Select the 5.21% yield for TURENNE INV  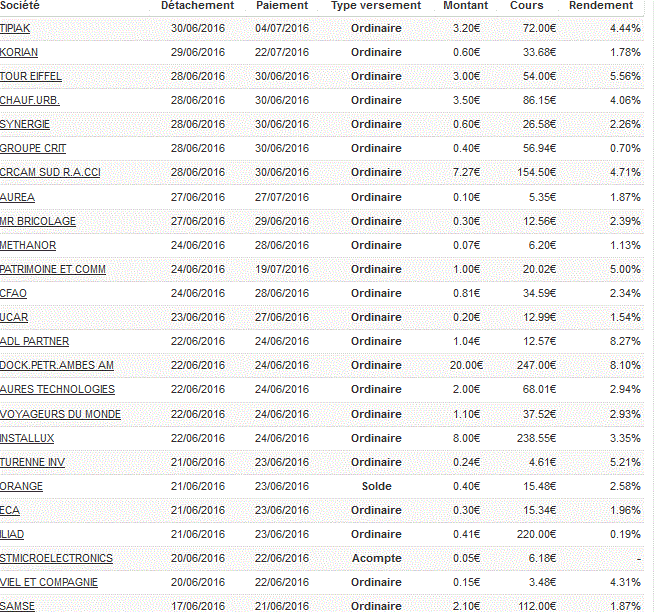click(x=625, y=463)
